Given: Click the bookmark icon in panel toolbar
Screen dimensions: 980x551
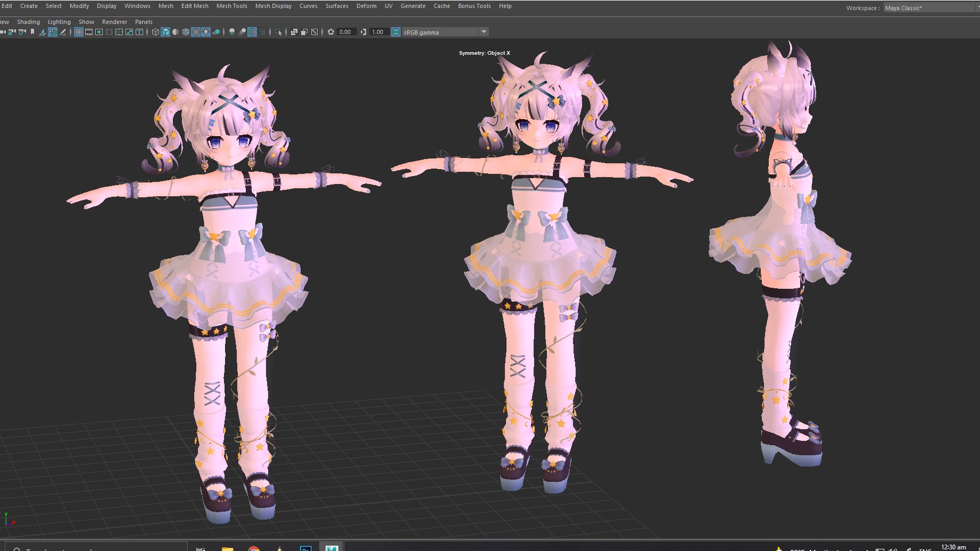Looking at the screenshot, I should pyautogui.click(x=32, y=32).
